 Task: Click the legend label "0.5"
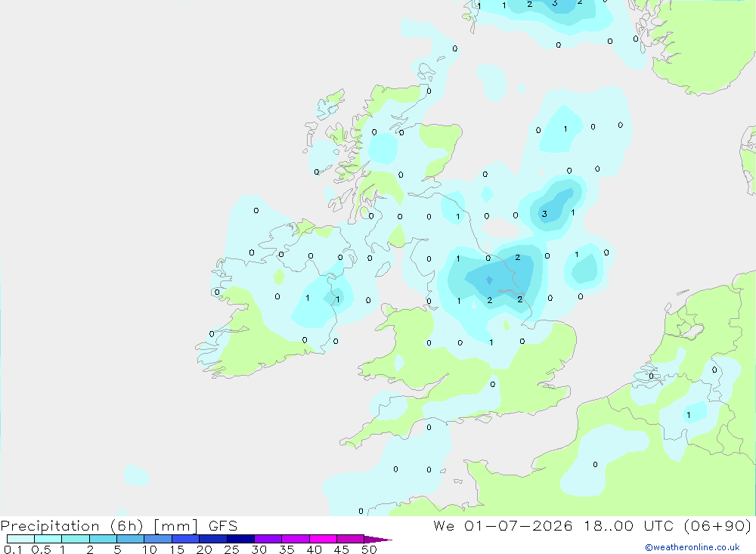[41, 549]
